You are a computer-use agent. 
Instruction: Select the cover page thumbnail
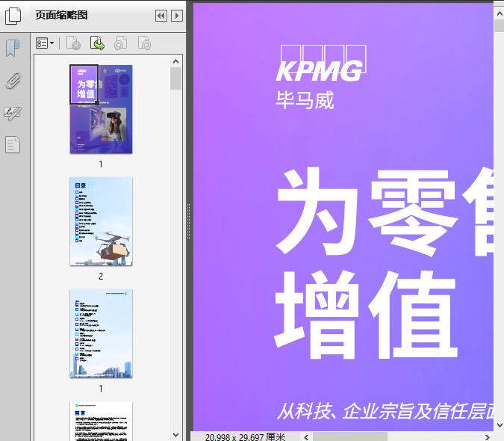coord(101,109)
